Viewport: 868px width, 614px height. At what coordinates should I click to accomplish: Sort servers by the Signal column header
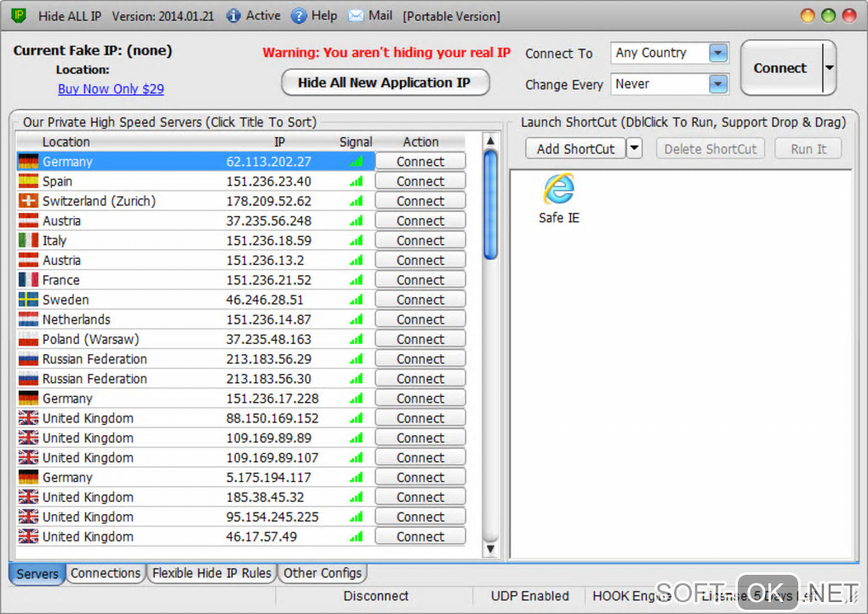coord(356,142)
